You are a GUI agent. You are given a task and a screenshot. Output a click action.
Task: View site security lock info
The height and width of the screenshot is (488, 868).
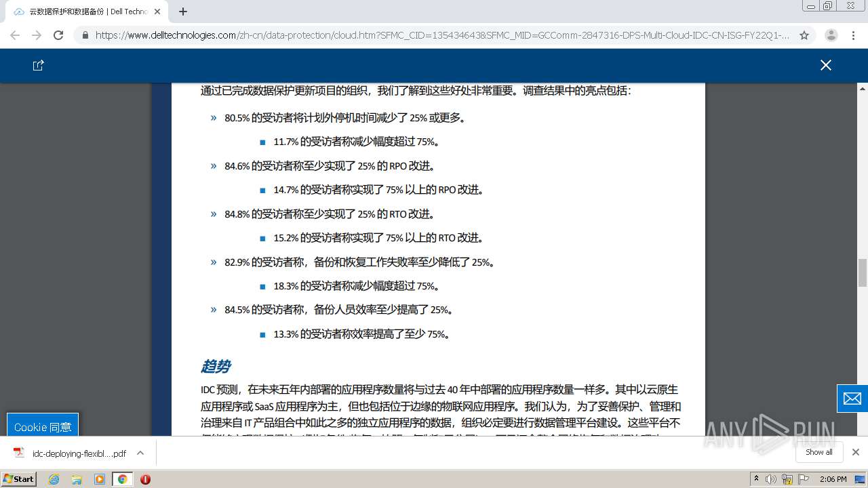coord(85,35)
